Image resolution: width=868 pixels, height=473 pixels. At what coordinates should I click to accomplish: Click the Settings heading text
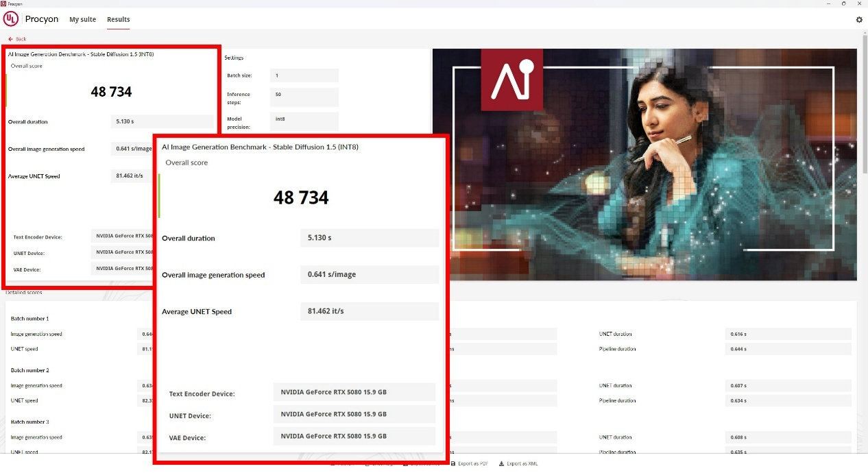pyautogui.click(x=234, y=58)
